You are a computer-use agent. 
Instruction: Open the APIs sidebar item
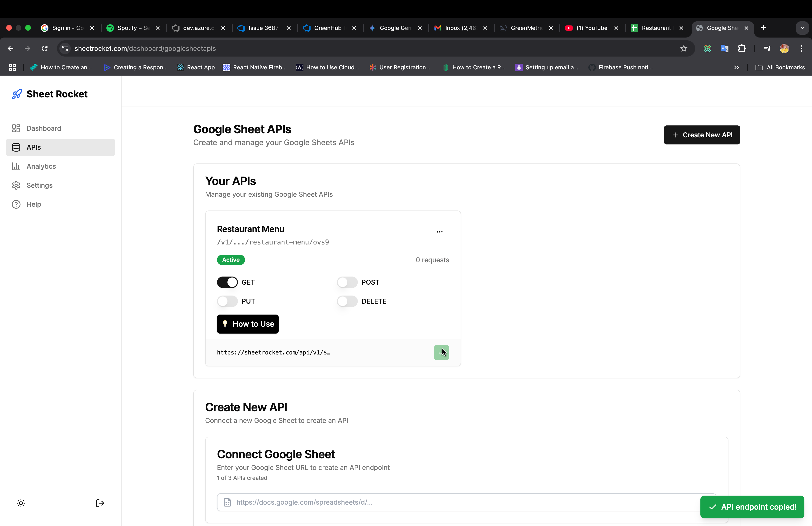pos(60,148)
